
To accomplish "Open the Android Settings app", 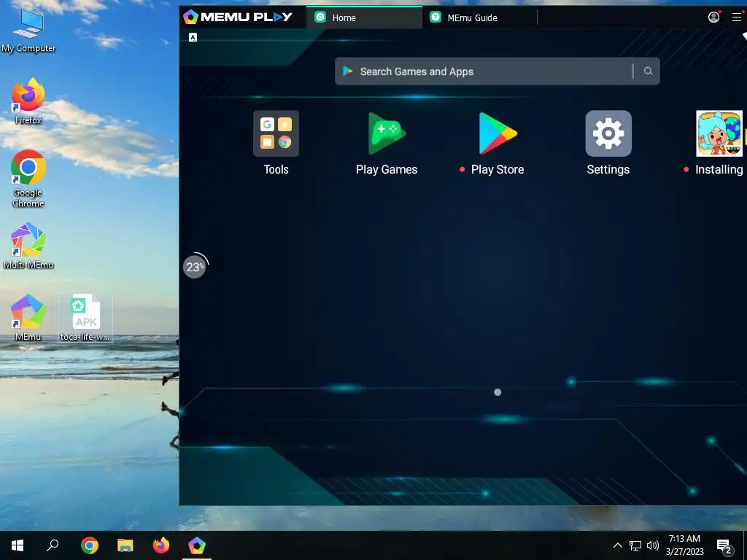I will click(x=608, y=134).
